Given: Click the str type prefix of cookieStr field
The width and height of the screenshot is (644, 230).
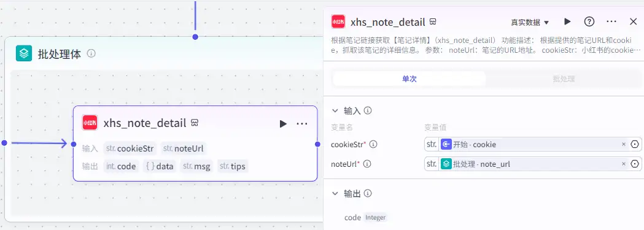Looking at the screenshot, I should (431, 144).
